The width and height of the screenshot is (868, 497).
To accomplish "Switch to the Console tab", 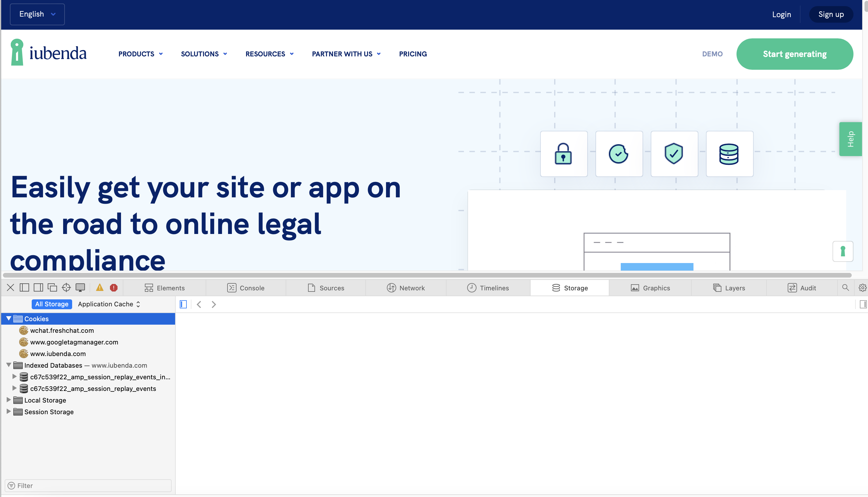I will [246, 288].
